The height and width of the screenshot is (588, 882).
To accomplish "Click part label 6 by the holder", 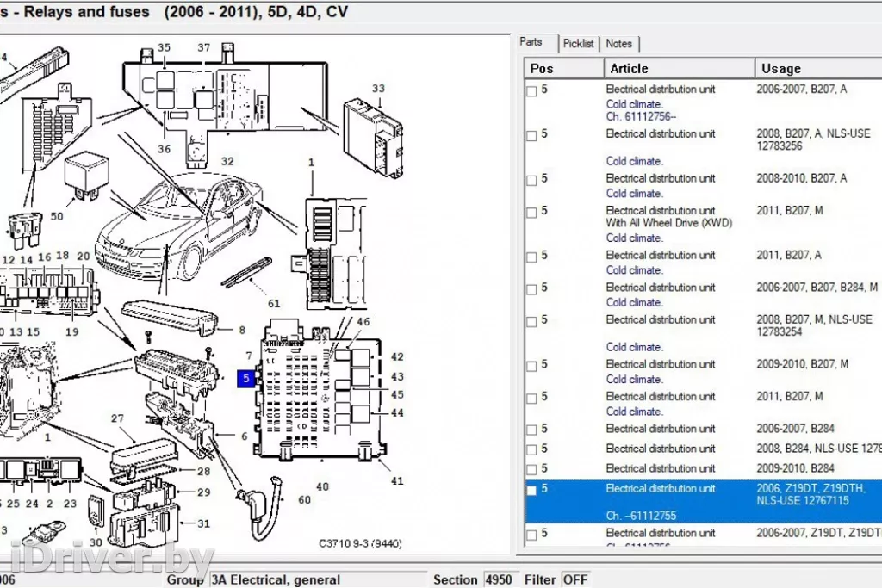I will (x=244, y=436).
